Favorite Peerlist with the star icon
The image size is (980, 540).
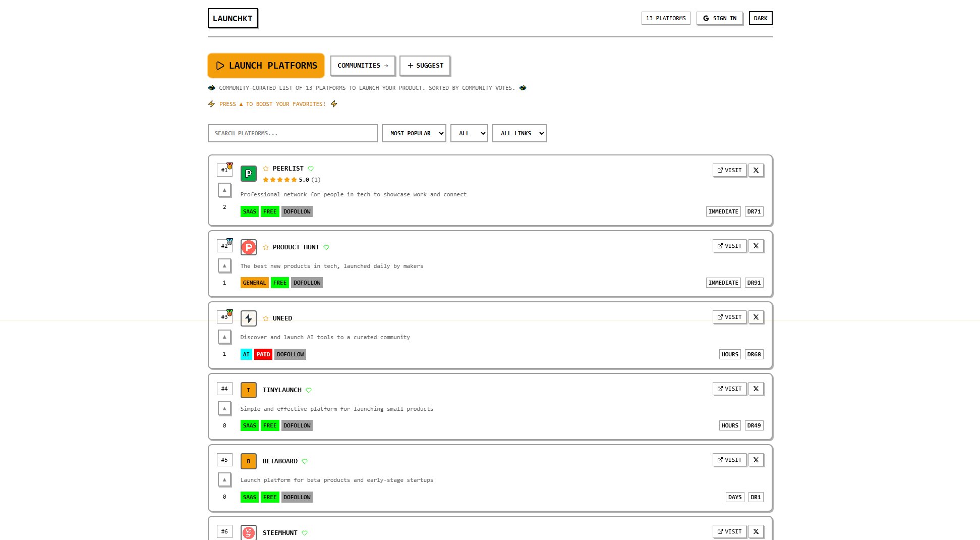tap(266, 169)
